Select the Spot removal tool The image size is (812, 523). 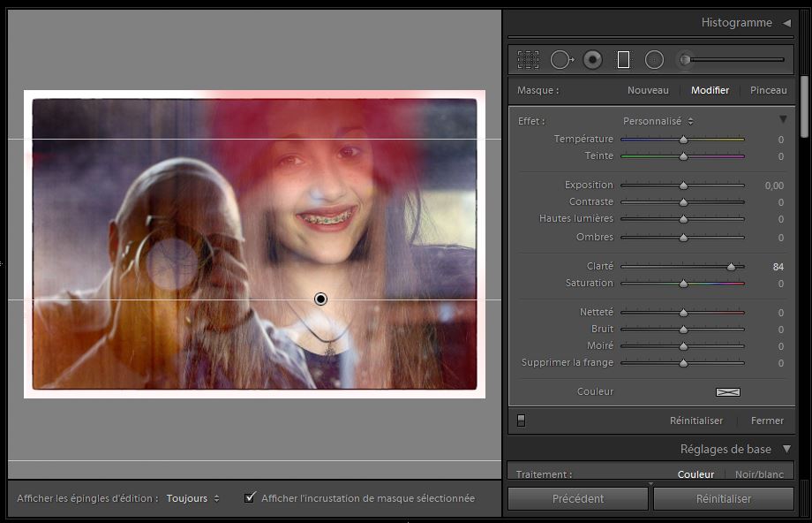(560, 59)
